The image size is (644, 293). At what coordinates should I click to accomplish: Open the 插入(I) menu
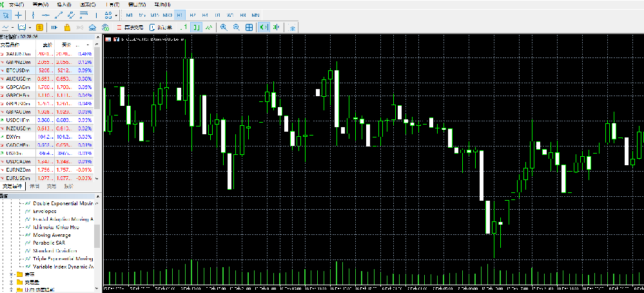(64, 5)
